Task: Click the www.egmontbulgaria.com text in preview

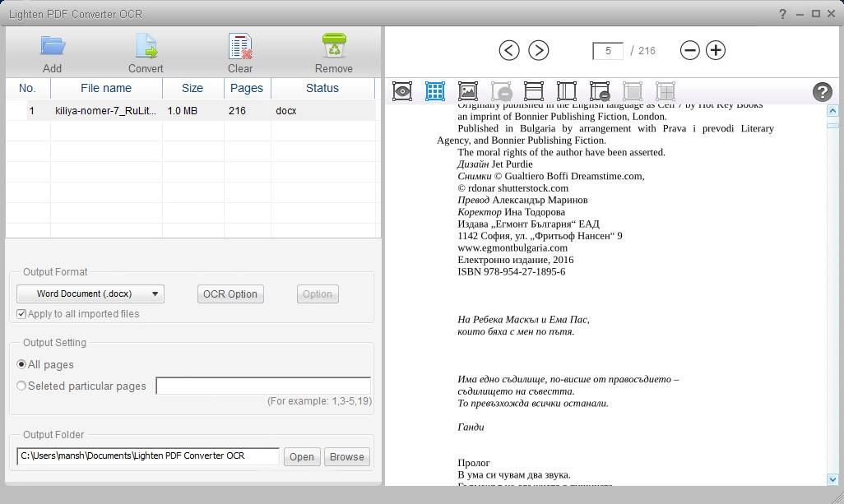Action: click(512, 248)
